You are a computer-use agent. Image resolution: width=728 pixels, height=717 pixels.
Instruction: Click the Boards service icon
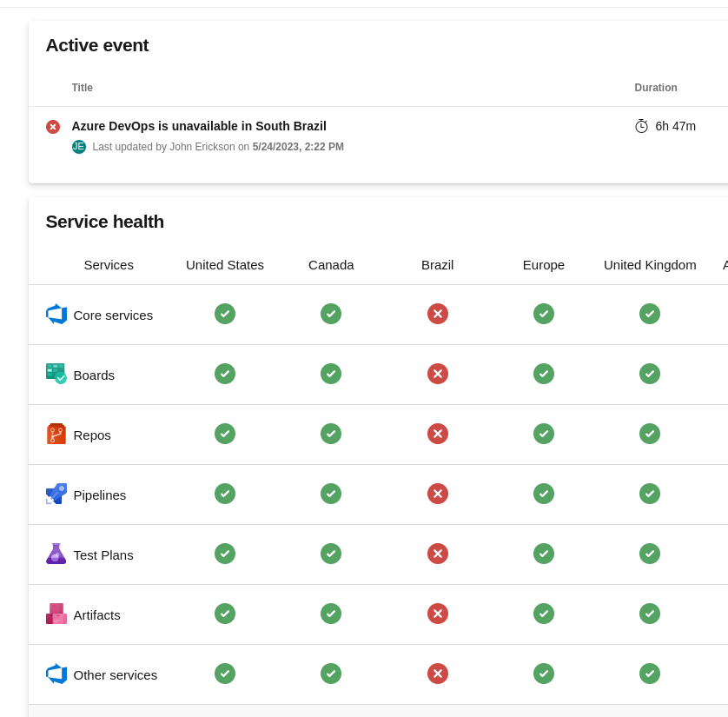point(56,374)
